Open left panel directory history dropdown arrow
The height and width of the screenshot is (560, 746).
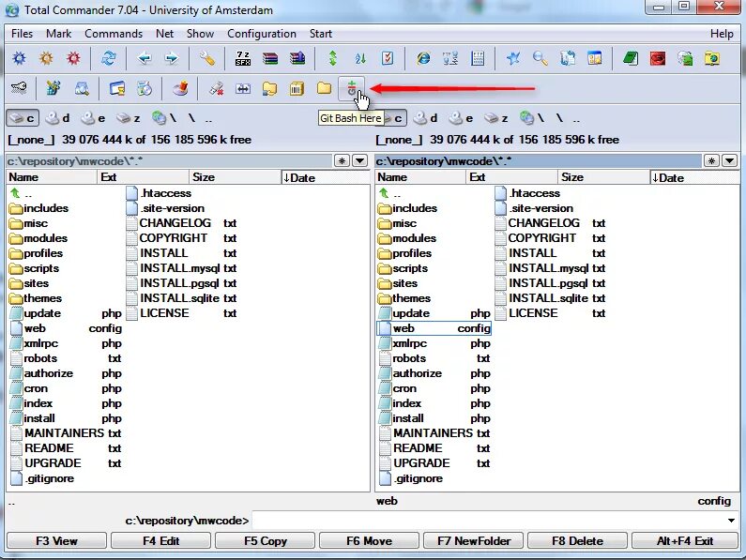pos(360,160)
